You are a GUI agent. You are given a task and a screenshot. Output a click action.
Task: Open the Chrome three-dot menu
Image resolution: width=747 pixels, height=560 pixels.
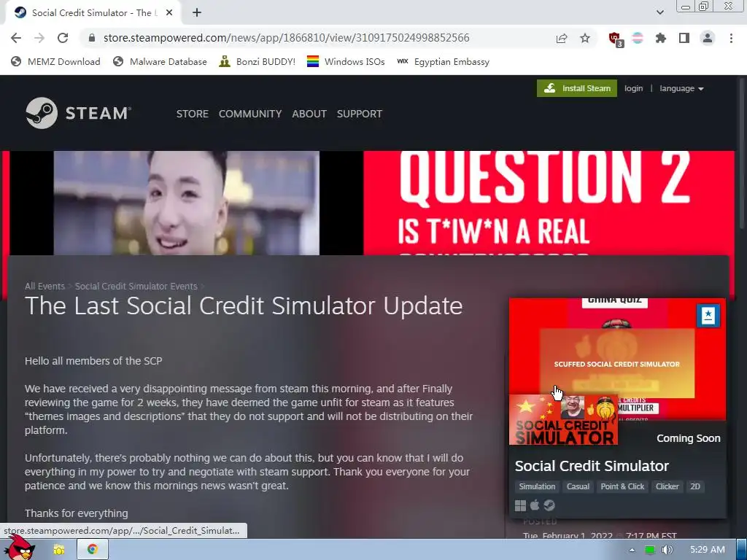pyautogui.click(x=731, y=38)
